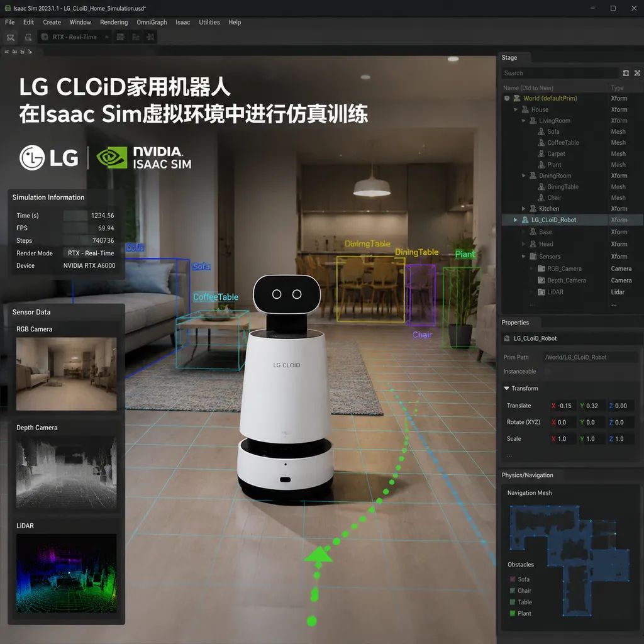Collapse the DiningRoom tree node
This screenshot has height=644, width=644.
[x=523, y=176]
